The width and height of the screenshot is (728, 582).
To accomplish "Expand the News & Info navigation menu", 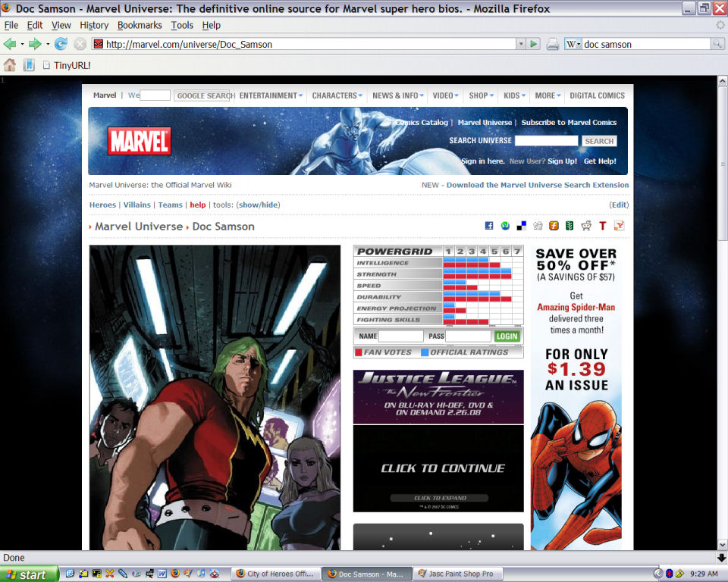I will click(398, 95).
